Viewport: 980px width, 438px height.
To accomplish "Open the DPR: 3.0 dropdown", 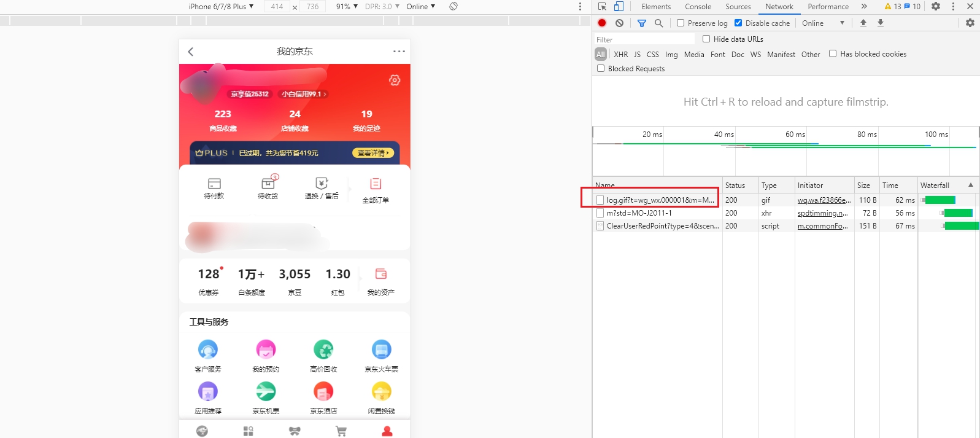I will [x=382, y=6].
